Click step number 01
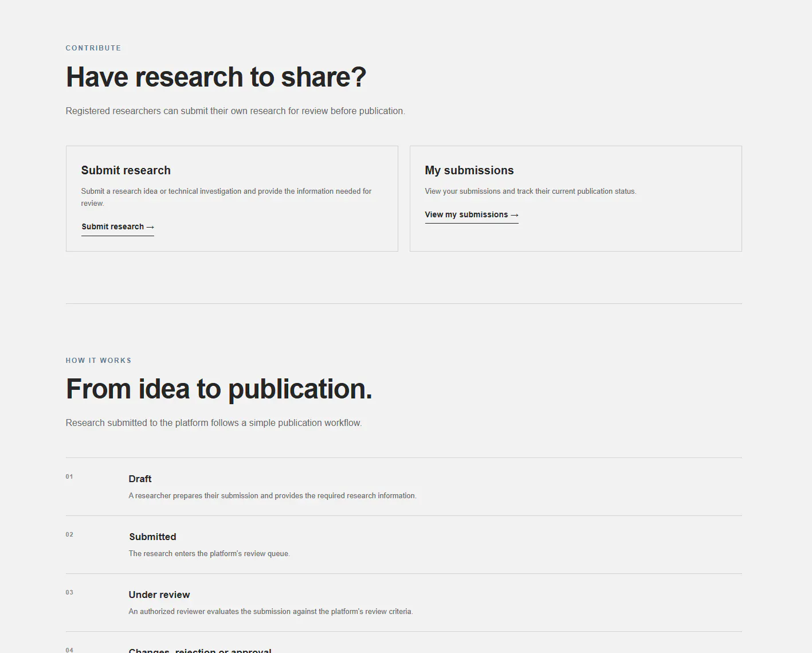Image resolution: width=812 pixels, height=653 pixels. click(x=69, y=476)
